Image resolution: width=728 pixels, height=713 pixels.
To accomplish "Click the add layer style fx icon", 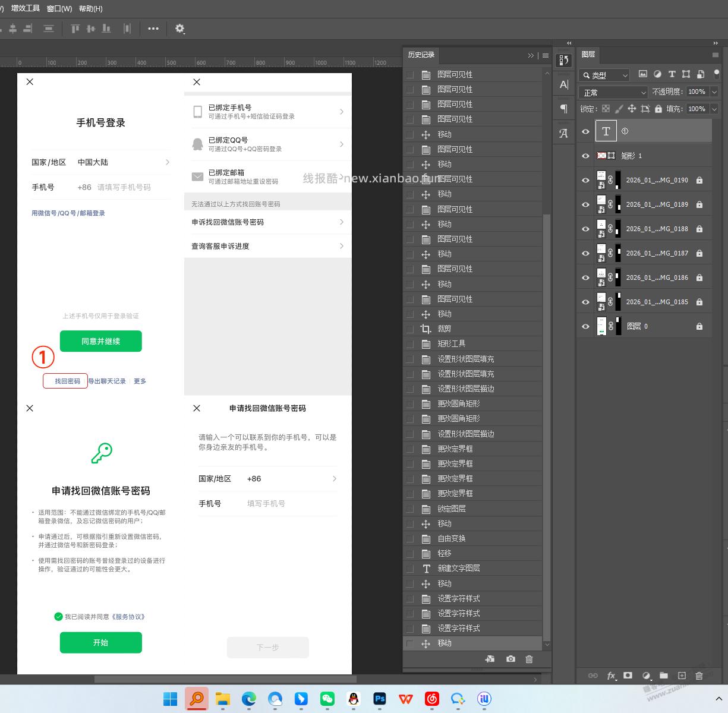I will tap(611, 676).
